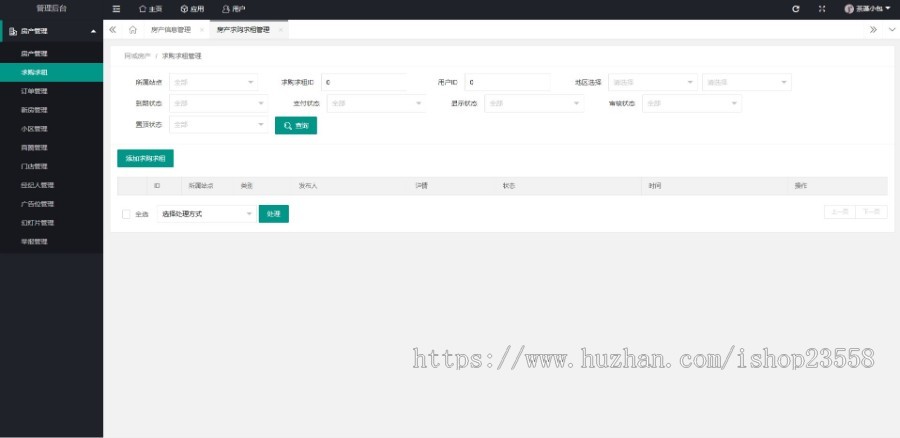Viewport: 900px width, 438px height.
Task: Tick the 全选 checkbox
Action: pos(126,214)
